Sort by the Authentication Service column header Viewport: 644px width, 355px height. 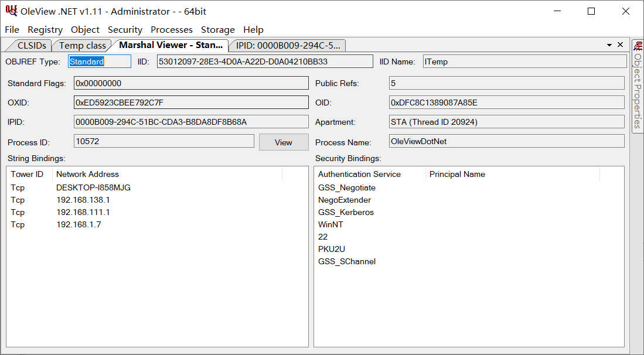tap(370, 174)
